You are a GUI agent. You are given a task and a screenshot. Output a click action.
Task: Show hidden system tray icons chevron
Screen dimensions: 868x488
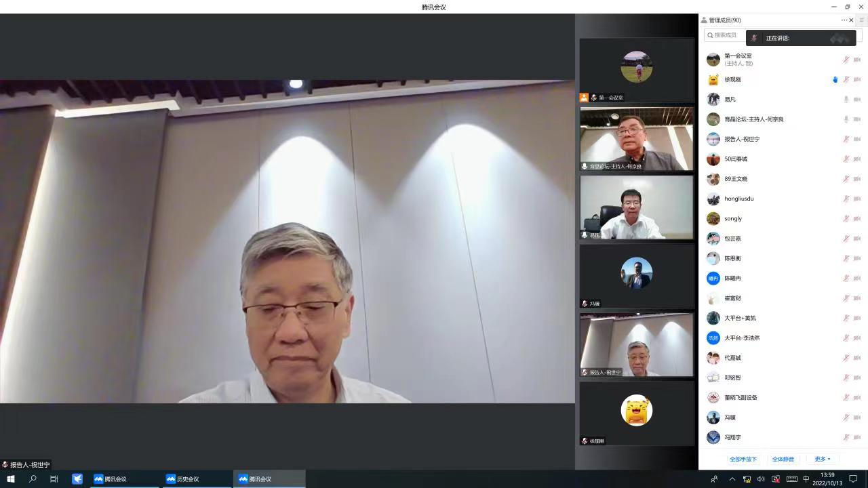tap(732, 479)
